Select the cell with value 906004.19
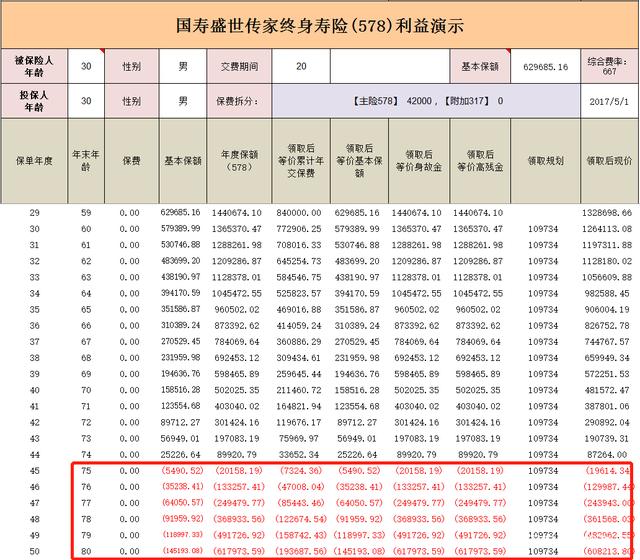Screen dimensions: 640x560 (x=607, y=310)
